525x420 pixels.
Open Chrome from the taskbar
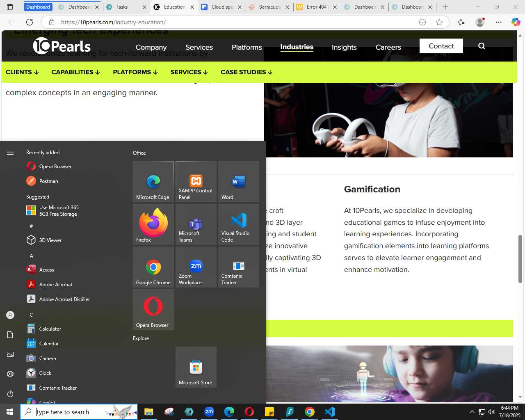click(x=310, y=412)
